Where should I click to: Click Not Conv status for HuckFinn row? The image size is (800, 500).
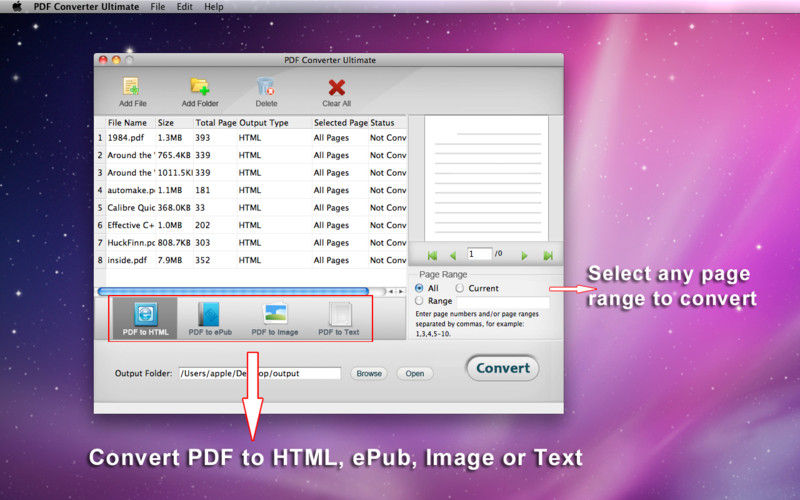tap(388, 243)
